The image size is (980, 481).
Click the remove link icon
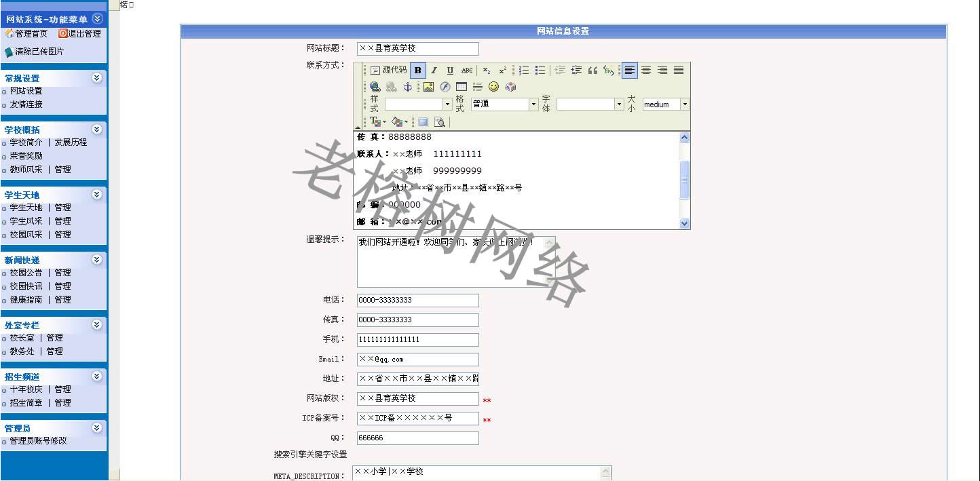pyautogui.click(x=392, y=87)
